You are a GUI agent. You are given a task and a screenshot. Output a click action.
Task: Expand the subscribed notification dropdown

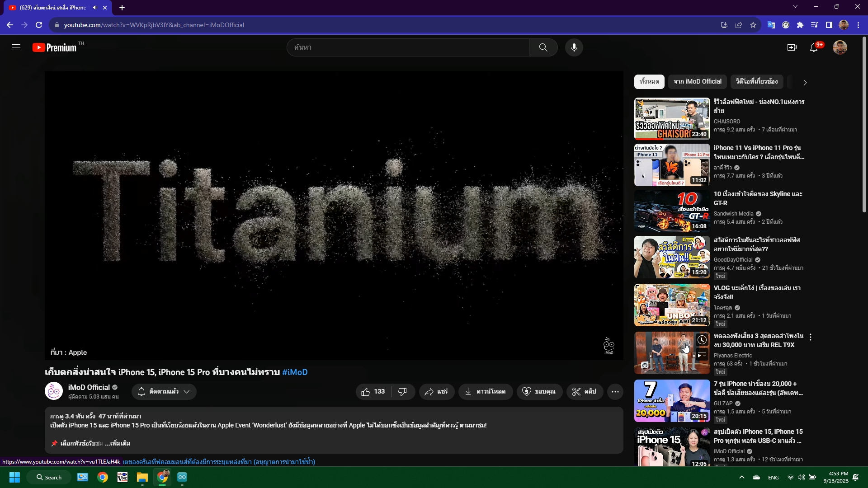pyautogui.click(x=164, y=392)
